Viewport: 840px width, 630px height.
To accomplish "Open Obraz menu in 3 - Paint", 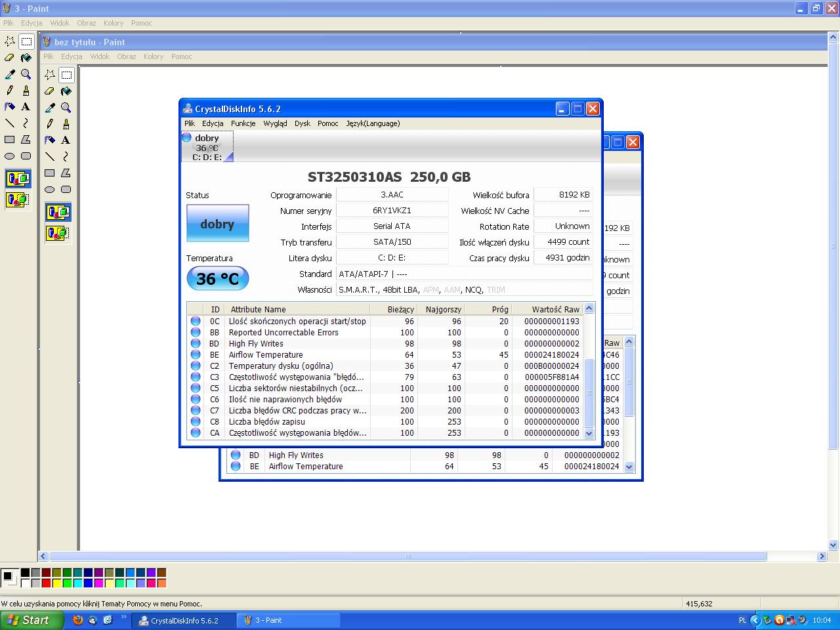I will tap(87, 23).
